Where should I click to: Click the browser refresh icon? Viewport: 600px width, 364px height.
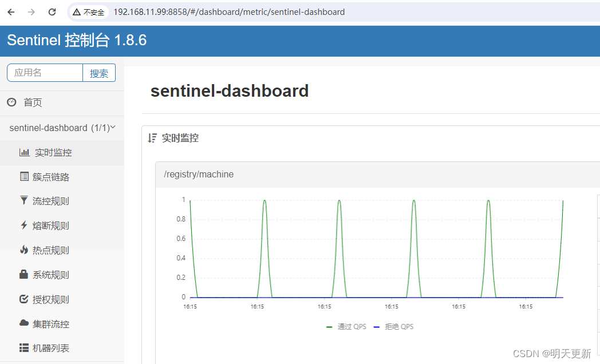click(x=52, y=11)
